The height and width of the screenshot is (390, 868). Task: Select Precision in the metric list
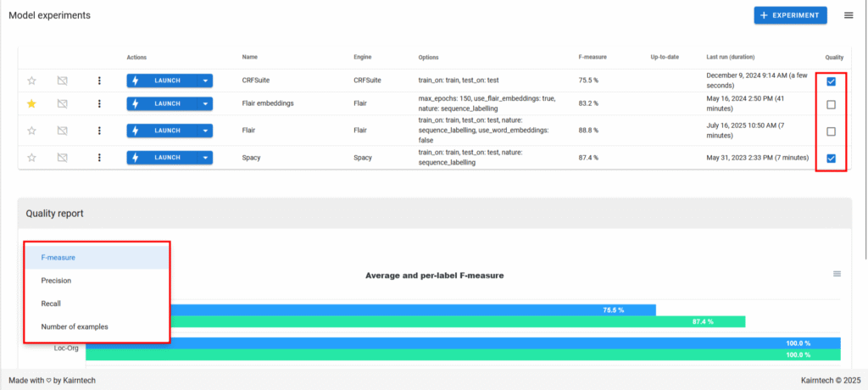56,280
